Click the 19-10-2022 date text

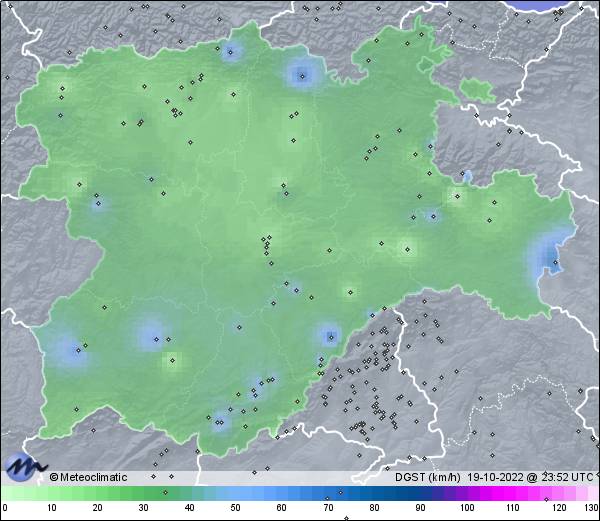[496, 477]
